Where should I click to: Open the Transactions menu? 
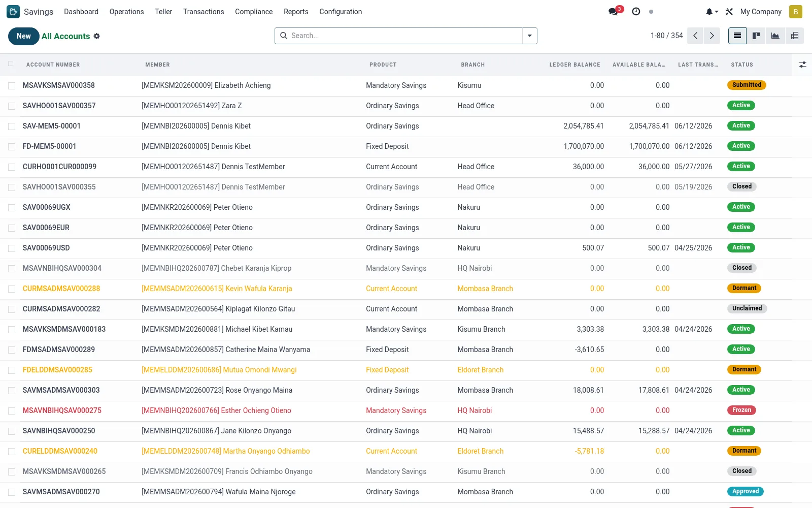pyautogui.click(x=204, y=12)
